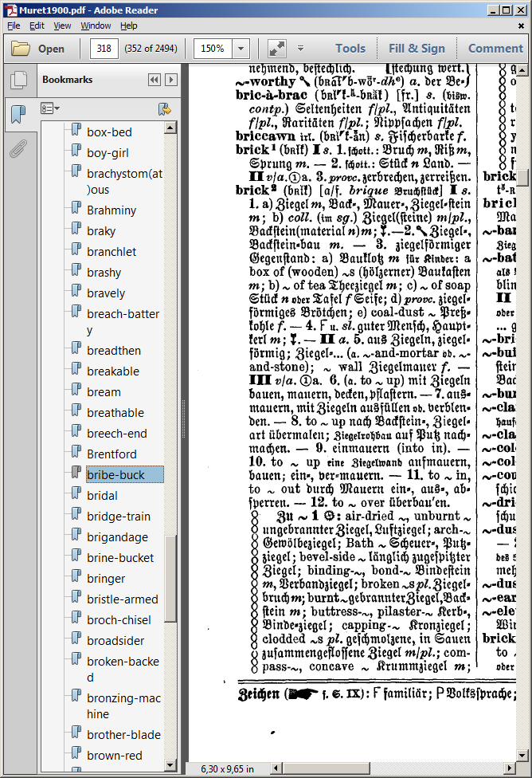Screen dimensions: 532x778
Task: Click the find current bookmark icon
Action: click(165, 108)
